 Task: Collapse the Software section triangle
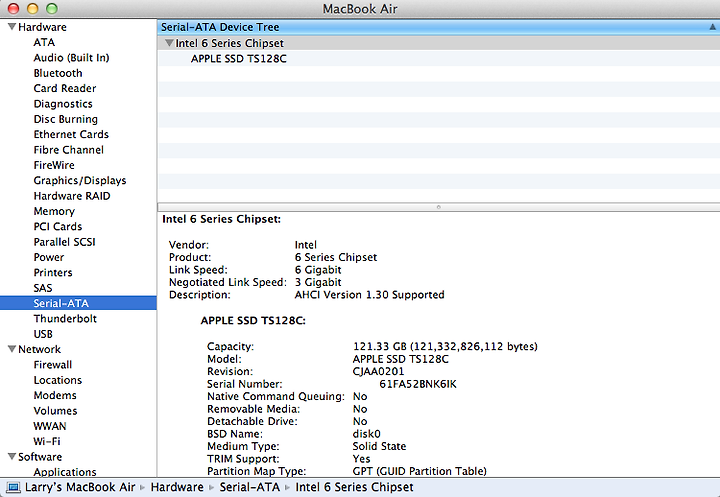12,457
